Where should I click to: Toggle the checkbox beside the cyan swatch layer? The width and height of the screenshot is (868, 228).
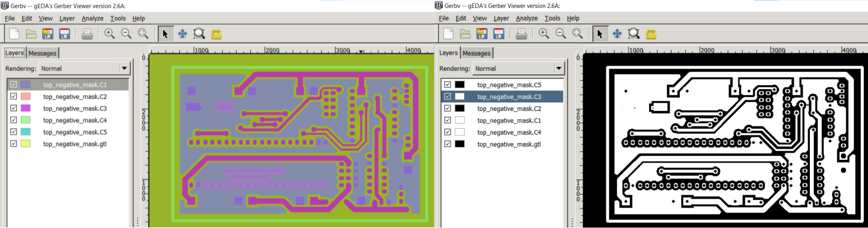pos(13,132)
